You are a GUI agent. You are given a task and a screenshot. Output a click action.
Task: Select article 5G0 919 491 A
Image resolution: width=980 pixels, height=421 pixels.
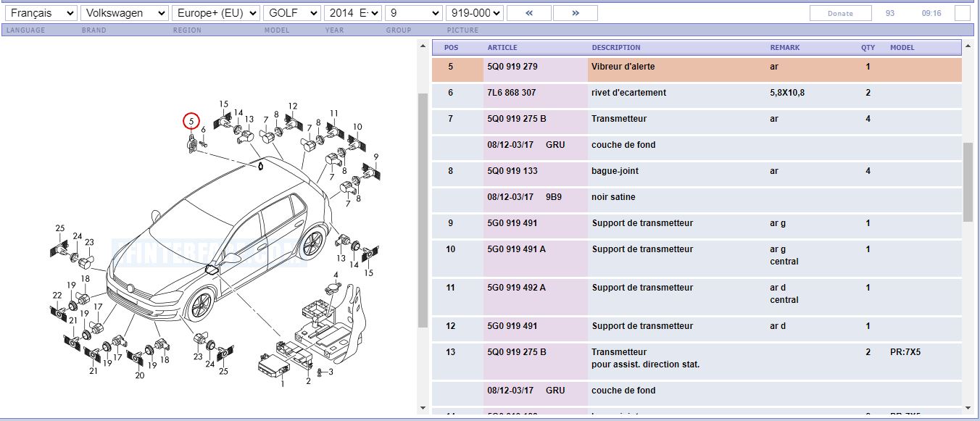click(517, 249)
